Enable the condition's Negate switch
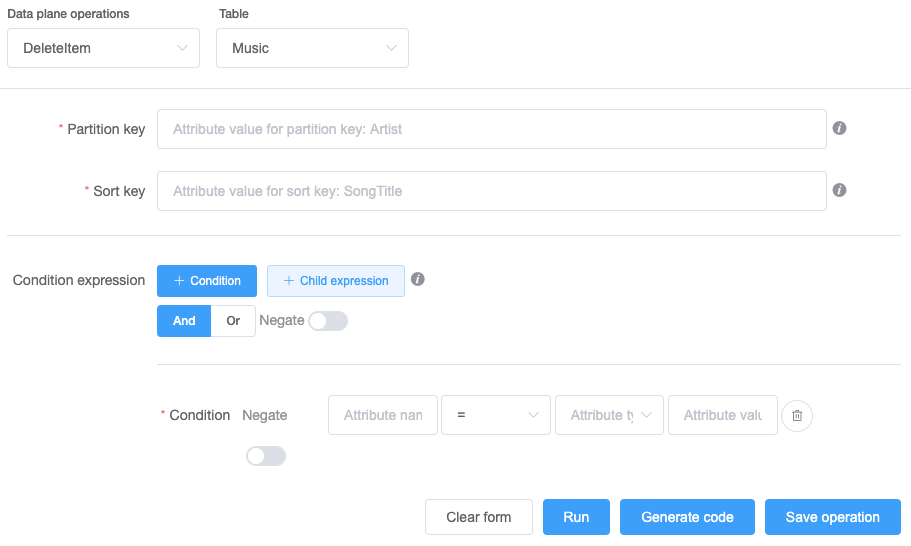911x546 pixels. [x=266, y=456]
